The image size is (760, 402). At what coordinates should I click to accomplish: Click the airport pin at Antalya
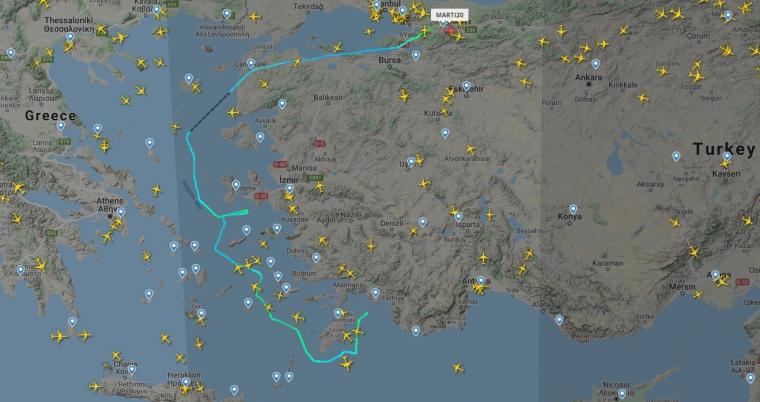pos(480,280)
